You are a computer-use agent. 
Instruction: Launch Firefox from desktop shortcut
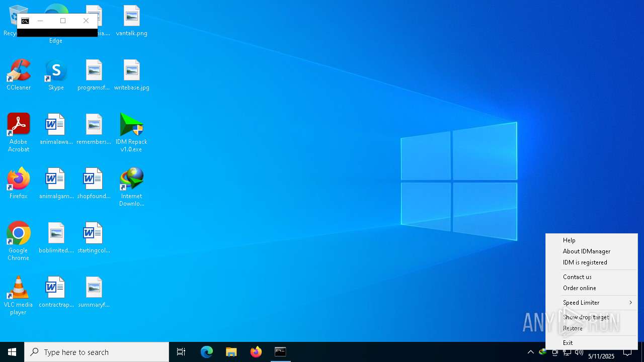[19, 184]
